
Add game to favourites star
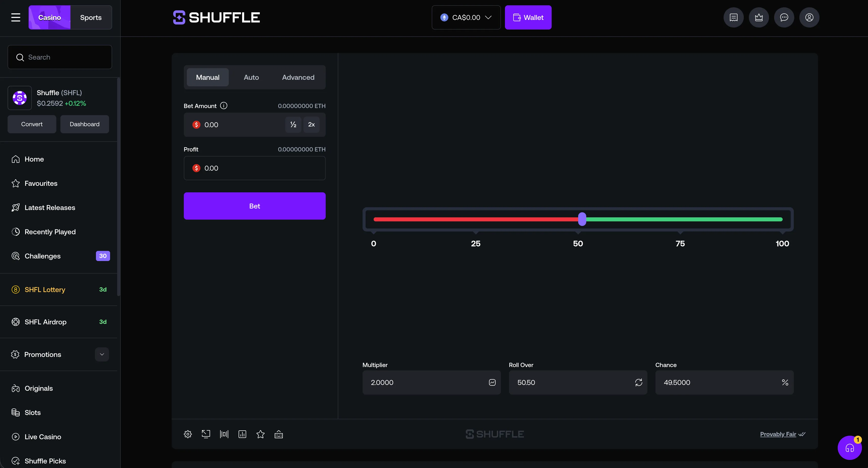(261, 434)
